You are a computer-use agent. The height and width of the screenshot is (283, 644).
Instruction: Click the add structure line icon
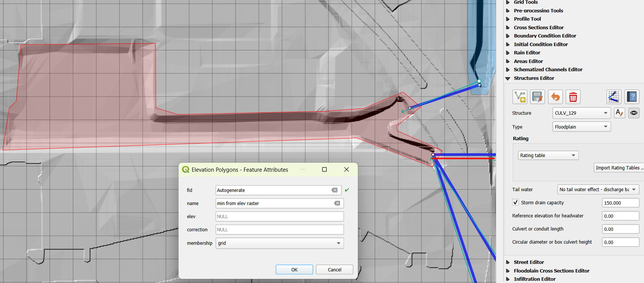tap(520, 97)
